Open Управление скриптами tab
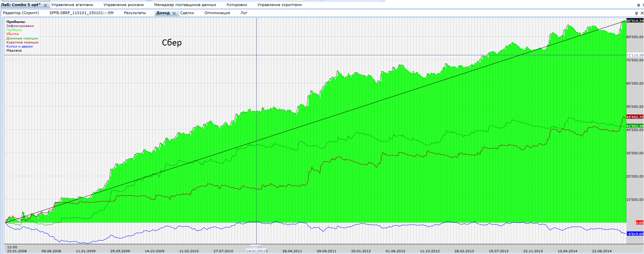Viewport: 644px width, 254px height. coord(280,5)
